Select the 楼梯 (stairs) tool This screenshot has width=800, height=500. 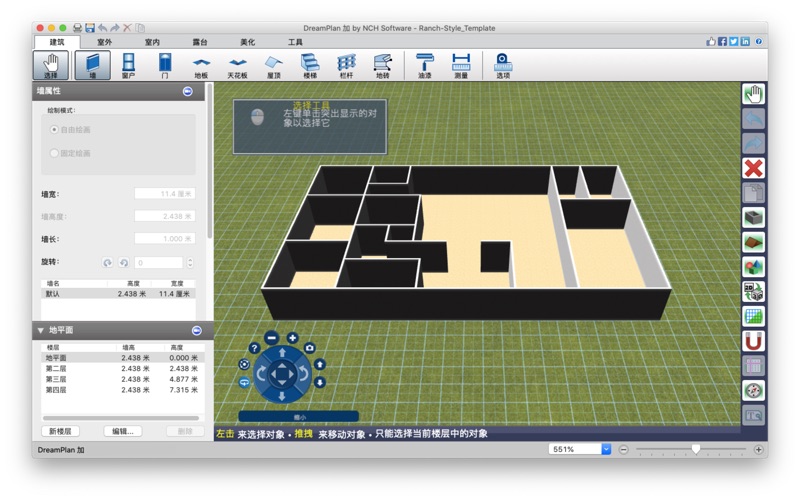point(309,65)
